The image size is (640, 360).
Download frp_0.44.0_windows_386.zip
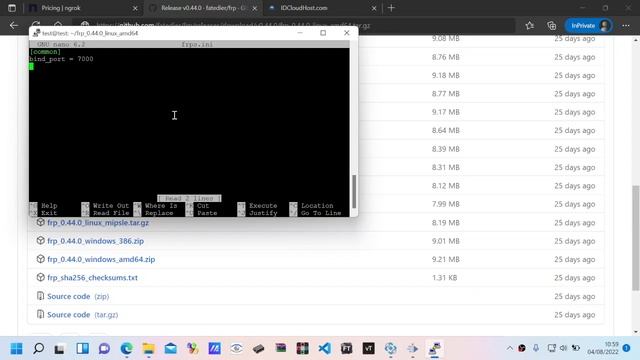tap(96, 241)
